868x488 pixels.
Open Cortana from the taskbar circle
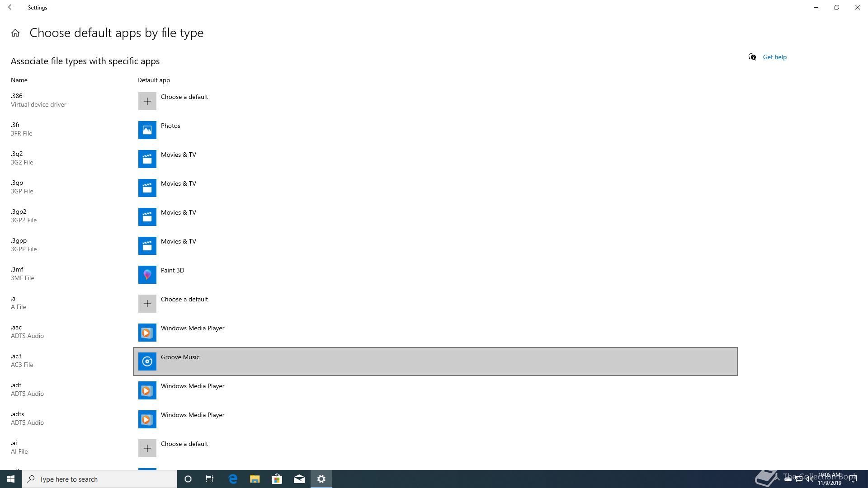(x=188, y=479)
